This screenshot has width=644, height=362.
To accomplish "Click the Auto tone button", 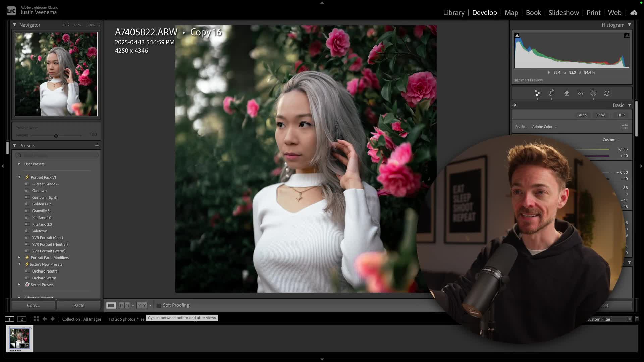I will click(x=583, y=115).
